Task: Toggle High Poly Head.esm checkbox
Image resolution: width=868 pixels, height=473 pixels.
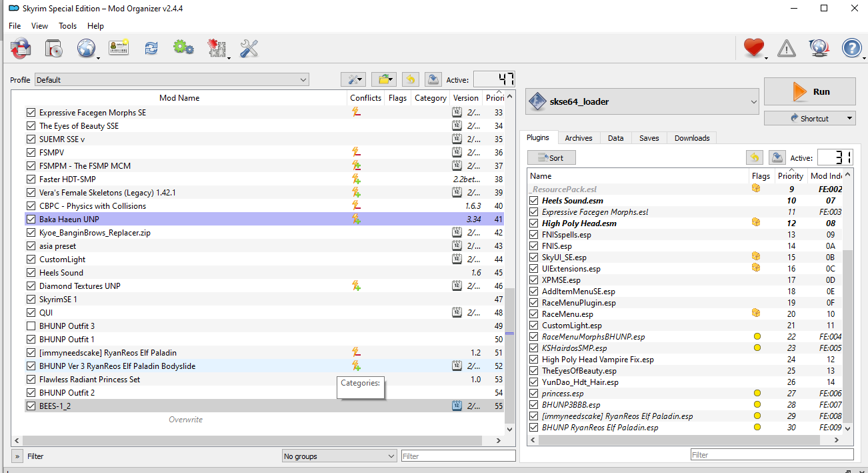Action: click(x=534, y=223)
